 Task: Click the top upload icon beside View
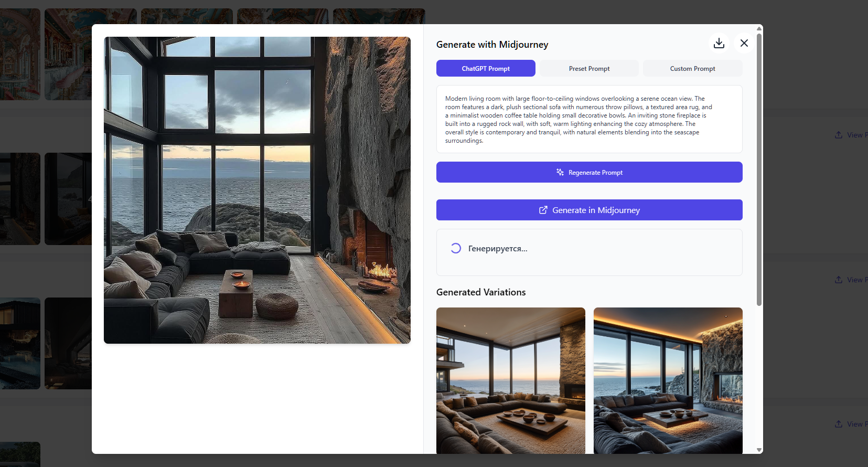pyautogui.click(x=839, y=135)
